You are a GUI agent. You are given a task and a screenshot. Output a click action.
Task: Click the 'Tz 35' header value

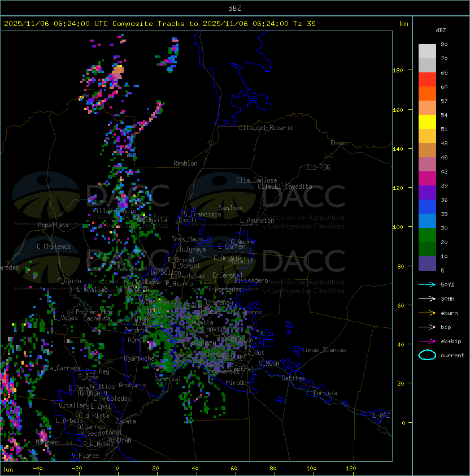click(x=304, y=24)
